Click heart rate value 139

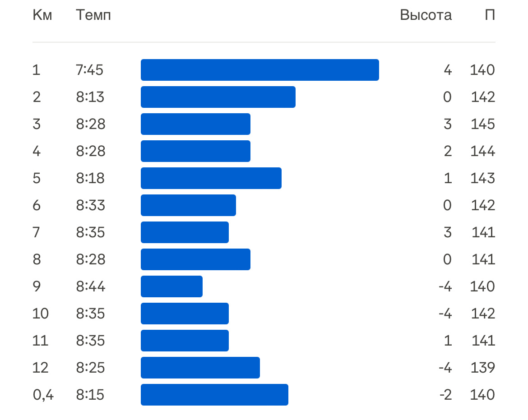point(482,368)
